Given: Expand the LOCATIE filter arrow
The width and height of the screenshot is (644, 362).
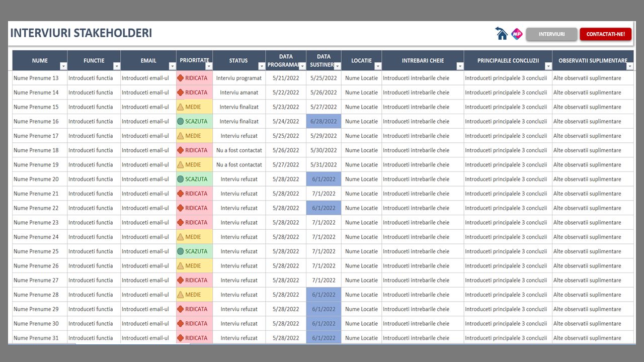Looking at the screenshot, I should point(378,66).
